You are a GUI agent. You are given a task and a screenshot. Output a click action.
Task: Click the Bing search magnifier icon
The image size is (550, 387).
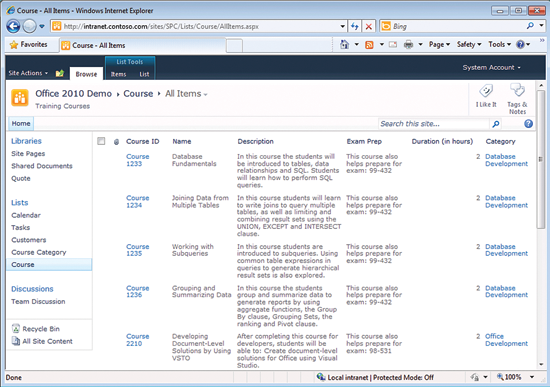coord(531,26)
